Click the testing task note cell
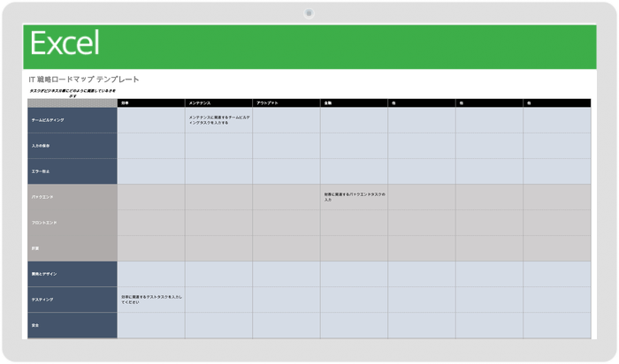Viewport: 619px width, 364px height. pyautogui.click(x=151, y=300)
